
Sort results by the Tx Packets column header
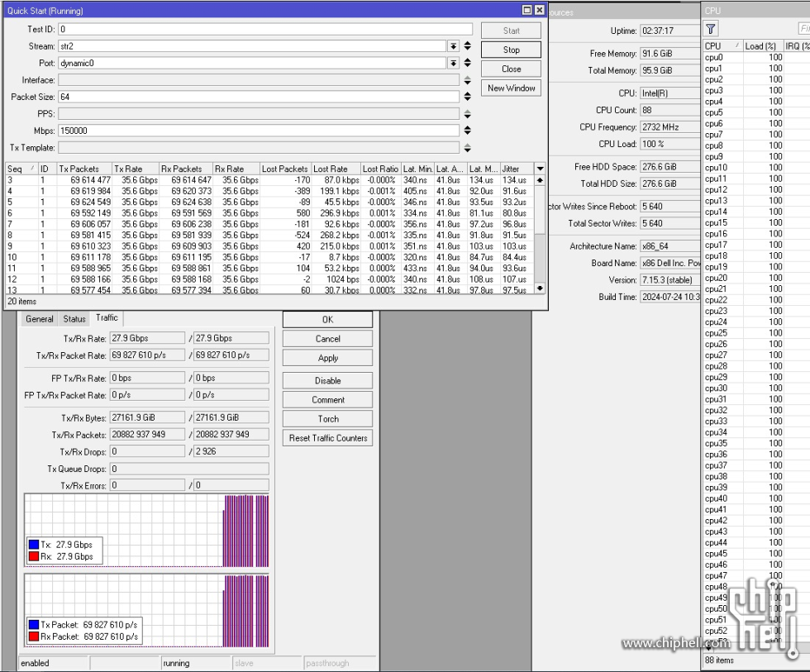84,169
